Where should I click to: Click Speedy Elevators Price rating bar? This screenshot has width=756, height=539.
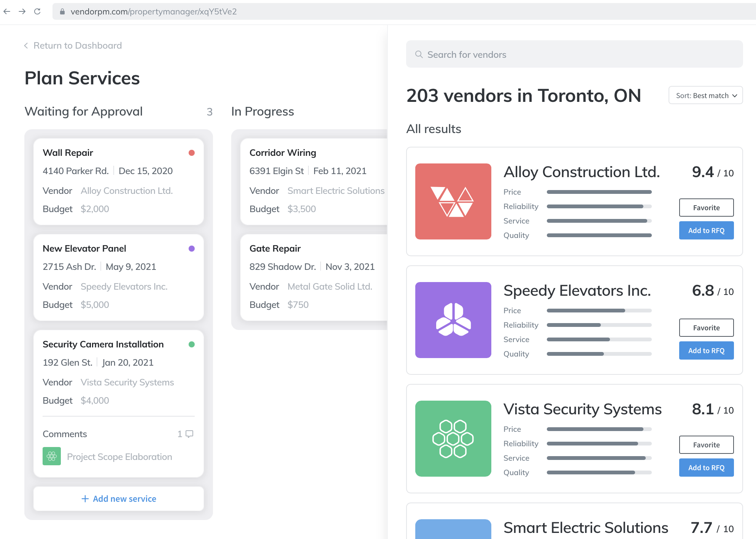[599, 311]
